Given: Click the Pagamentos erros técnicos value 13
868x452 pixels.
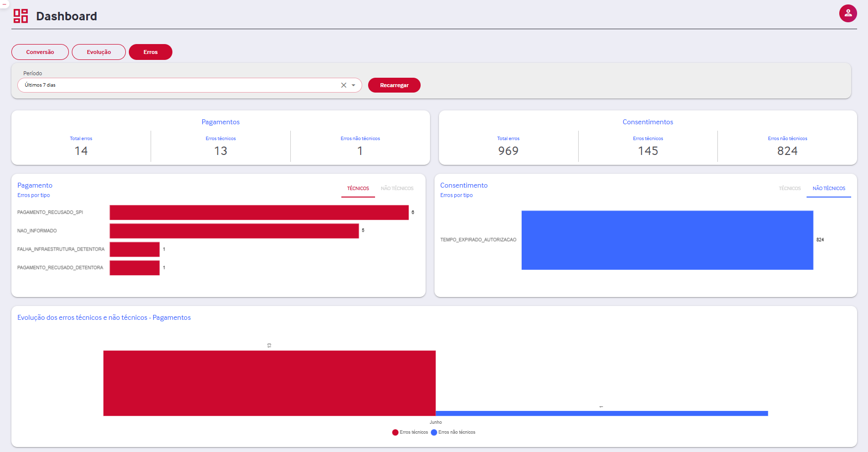Looking at the screenshot, I should click(220, 151).
